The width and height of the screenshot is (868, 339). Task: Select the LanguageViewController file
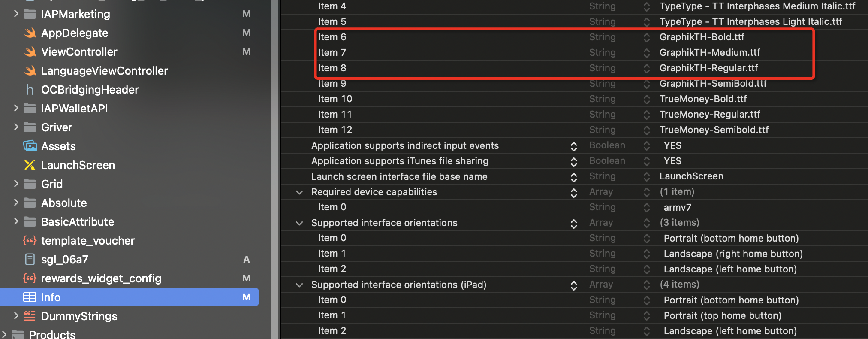104,71
